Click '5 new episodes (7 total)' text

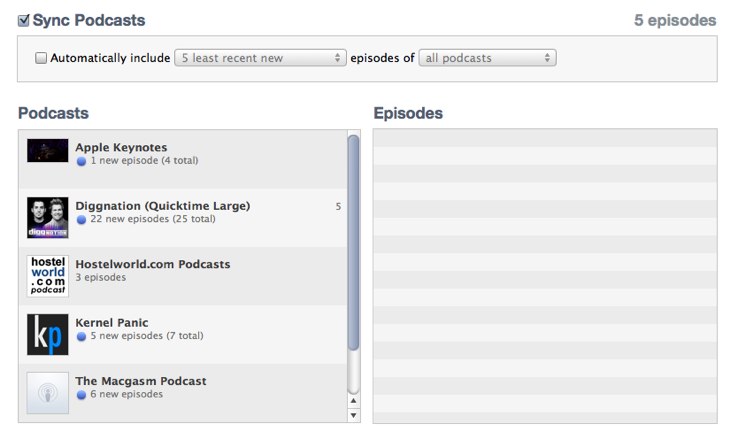tap(147, 336)
